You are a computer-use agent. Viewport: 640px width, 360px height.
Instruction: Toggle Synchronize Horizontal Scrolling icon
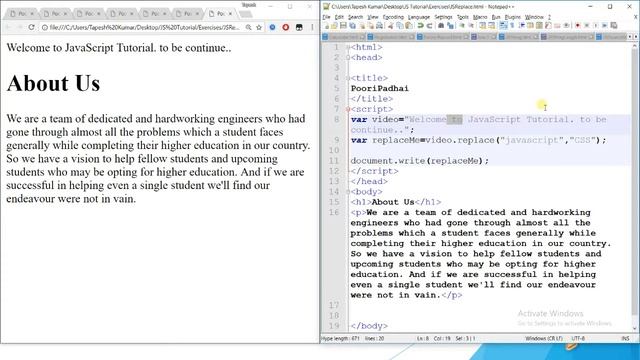[x=491, y=26]
